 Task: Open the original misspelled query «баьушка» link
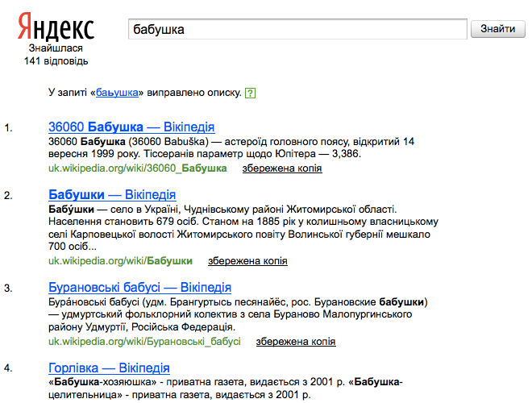pos(118,93)
